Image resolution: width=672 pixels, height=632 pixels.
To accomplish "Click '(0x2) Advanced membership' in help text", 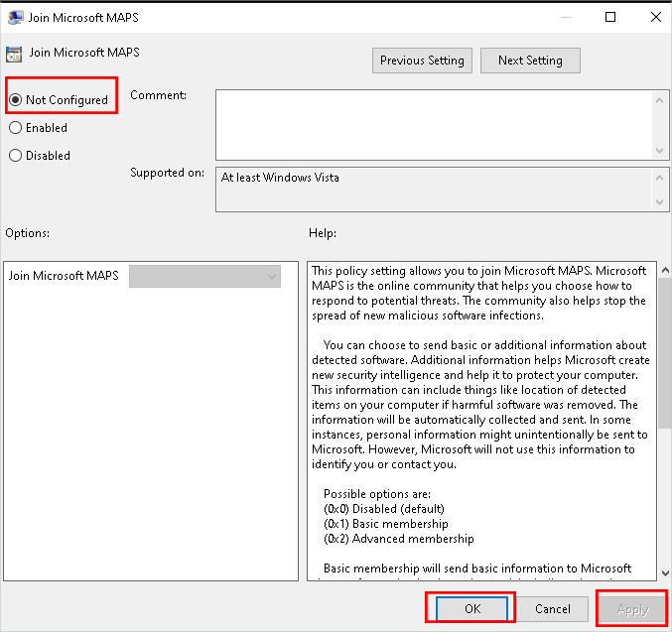I will click(x=399, y=539).
